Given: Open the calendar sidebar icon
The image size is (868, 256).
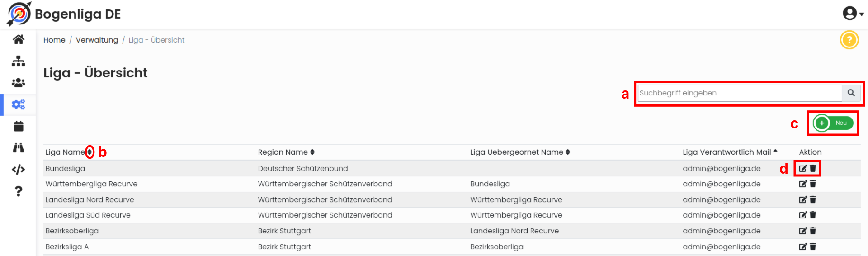Looking at the screenshot, I should tap(19, 126).
